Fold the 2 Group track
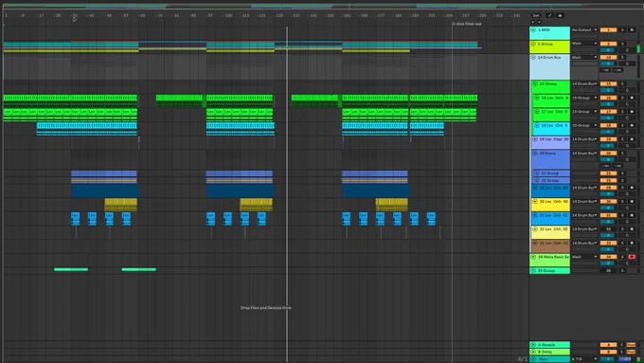Image resolution: width=644 pixels, height=363 pixels. click(x=533, y=44)
